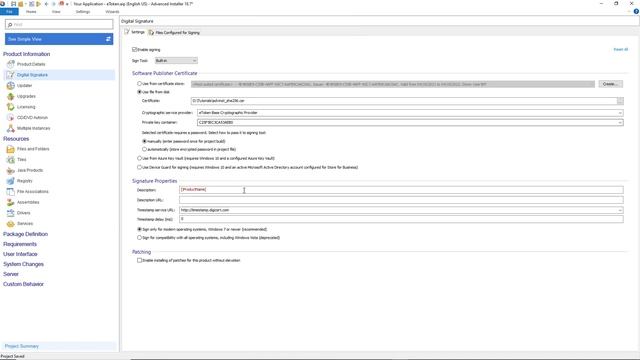
Task: Open Project Summary link
Action: [x=22, y=346]
